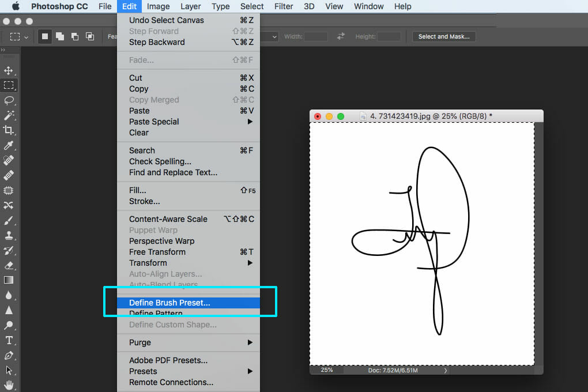Viewport: 588px width, 392px height.
Task: Click the 25% zoom level field
Action: (x=327, y=370)
